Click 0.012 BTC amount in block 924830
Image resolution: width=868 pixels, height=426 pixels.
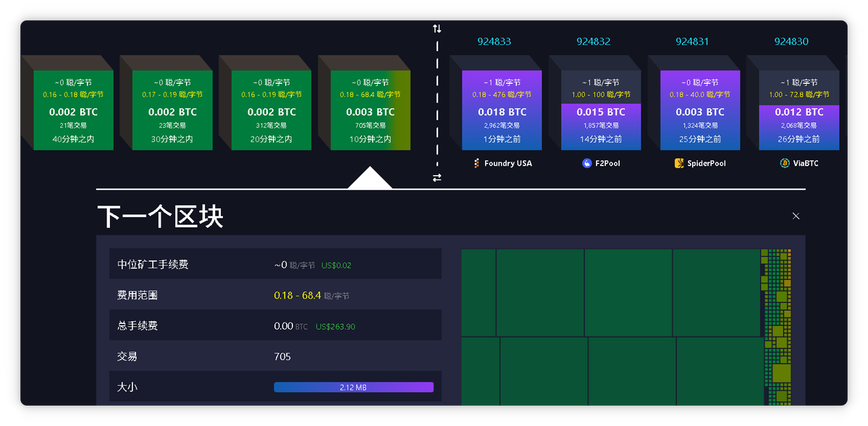coord(799,112)
